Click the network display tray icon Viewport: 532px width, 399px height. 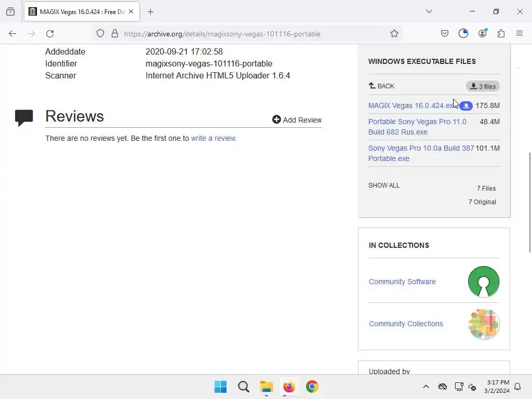(459, 387)
